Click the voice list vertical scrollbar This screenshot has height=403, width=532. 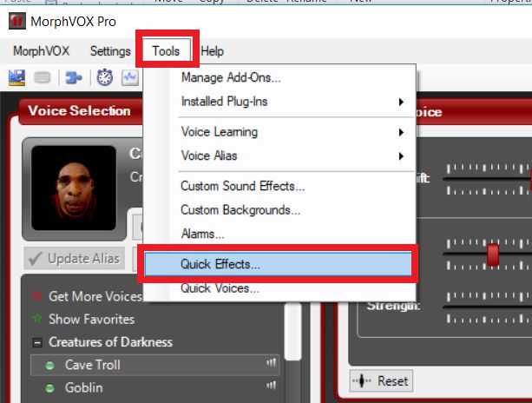click(293, 331)
